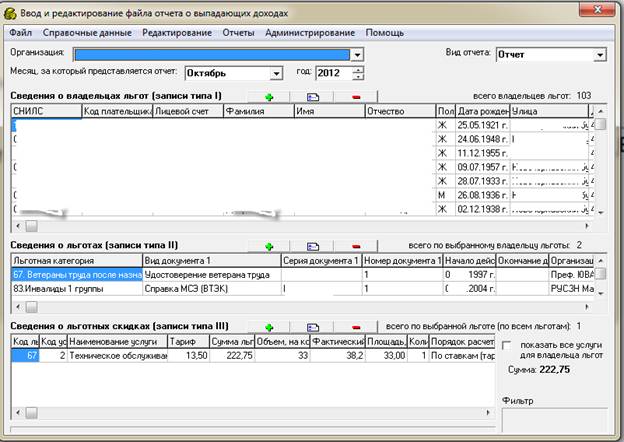Click the application icon in the title bar
The image size is (624, 442).
(10, 14)
